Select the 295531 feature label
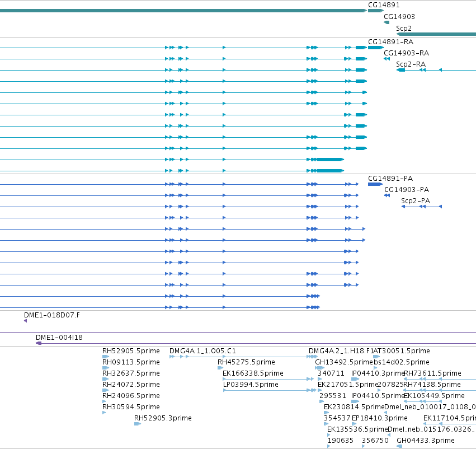Image resolution: width=476 pixels, height=449 pixels. [x=332, y=395]
